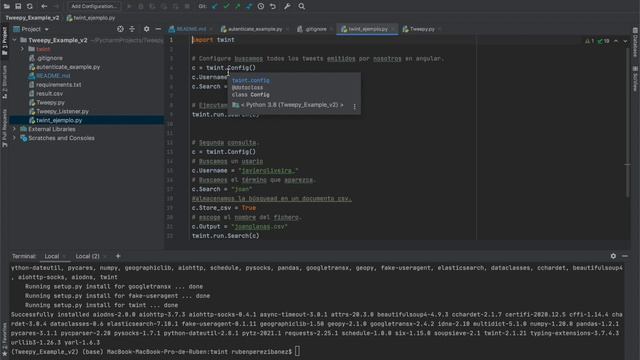
Task: Open documentation popup more options
Action: (x=354, y=107)
